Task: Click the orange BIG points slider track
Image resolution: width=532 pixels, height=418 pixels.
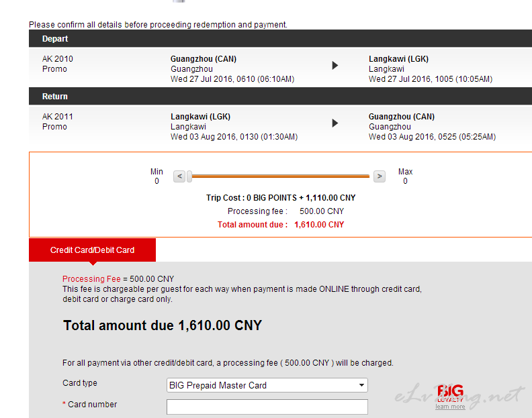Action: (280, 176)
